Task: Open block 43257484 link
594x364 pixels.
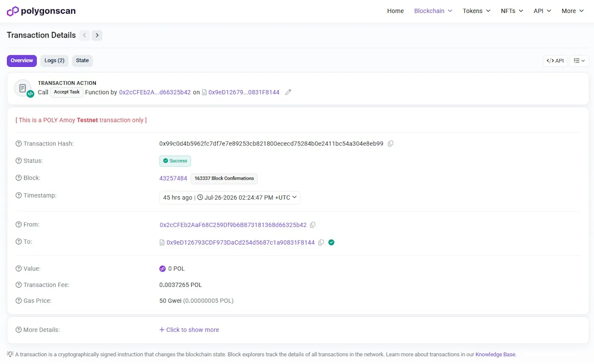Action: click(173, 178)
